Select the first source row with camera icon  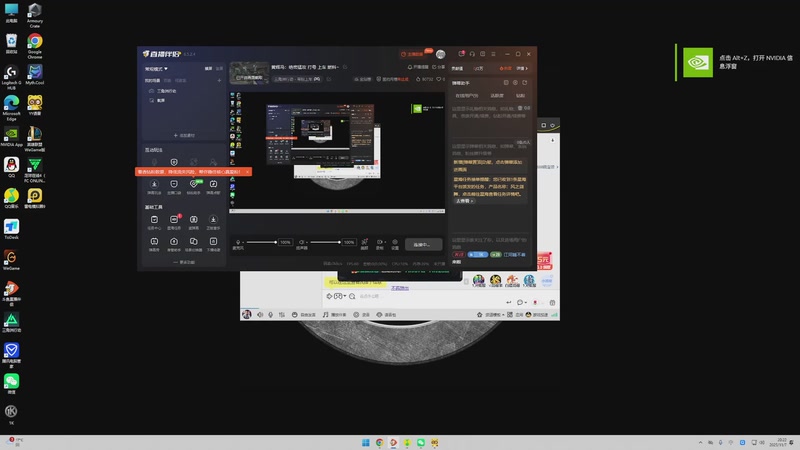(163, 91)
